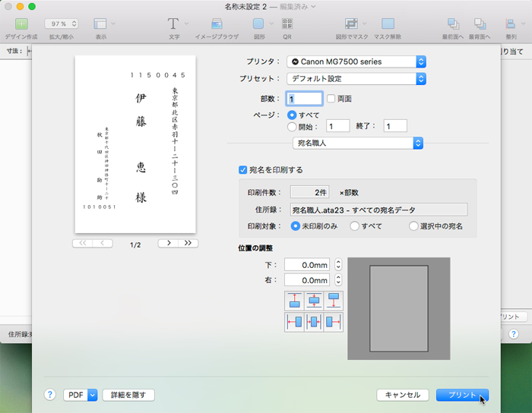
Task: Click the align to bottom position icon
Action: pos(333,301)
